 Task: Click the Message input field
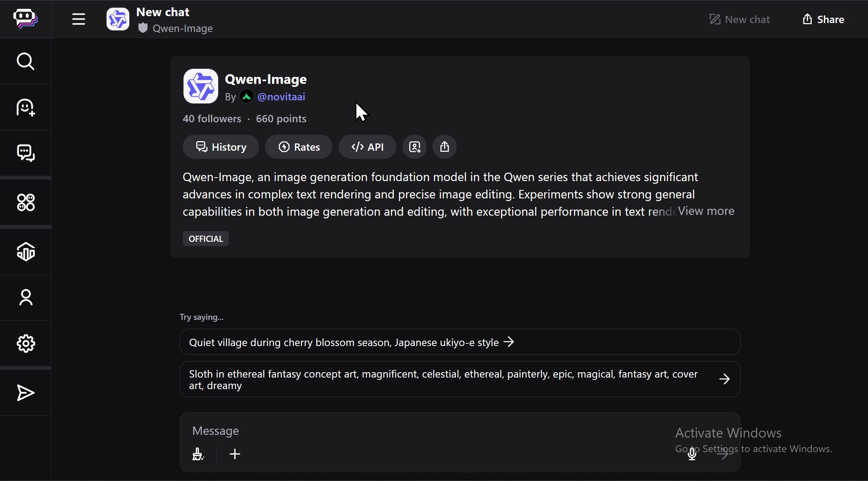(460, 431)
